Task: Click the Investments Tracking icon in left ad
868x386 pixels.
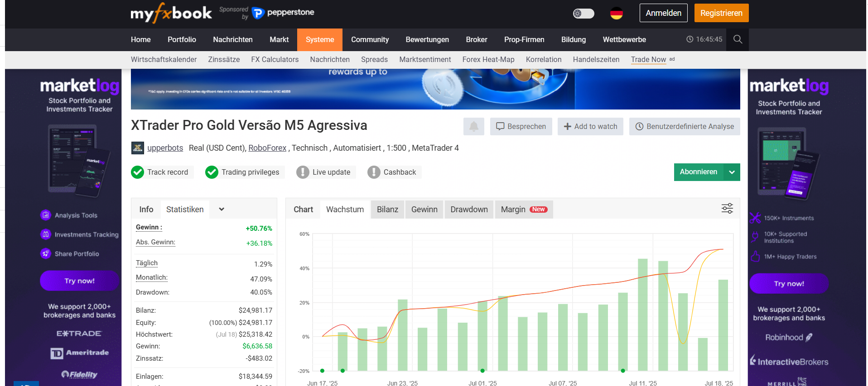Action: click(46, 234)
